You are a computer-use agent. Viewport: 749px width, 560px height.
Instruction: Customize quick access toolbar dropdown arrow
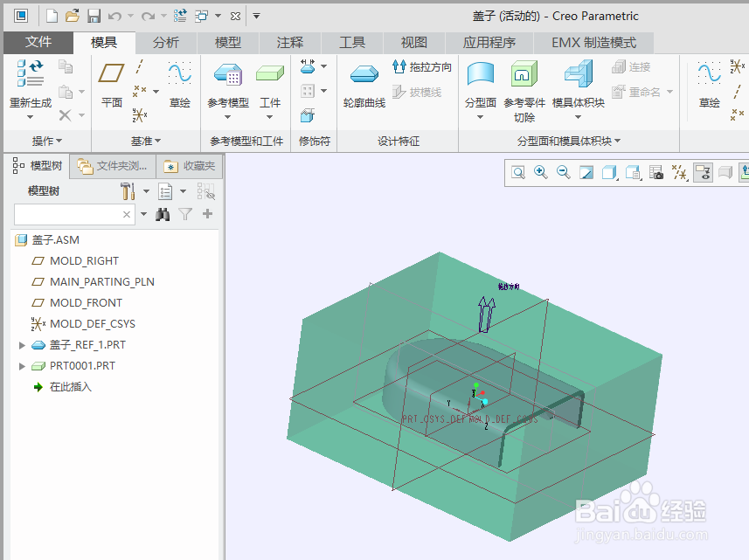[x=256, y=17]
